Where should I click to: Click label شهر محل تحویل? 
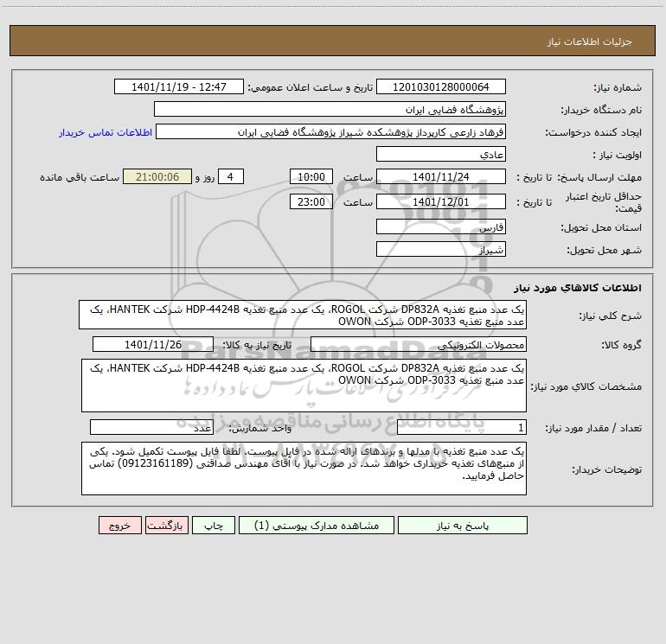tap(605, 250)
